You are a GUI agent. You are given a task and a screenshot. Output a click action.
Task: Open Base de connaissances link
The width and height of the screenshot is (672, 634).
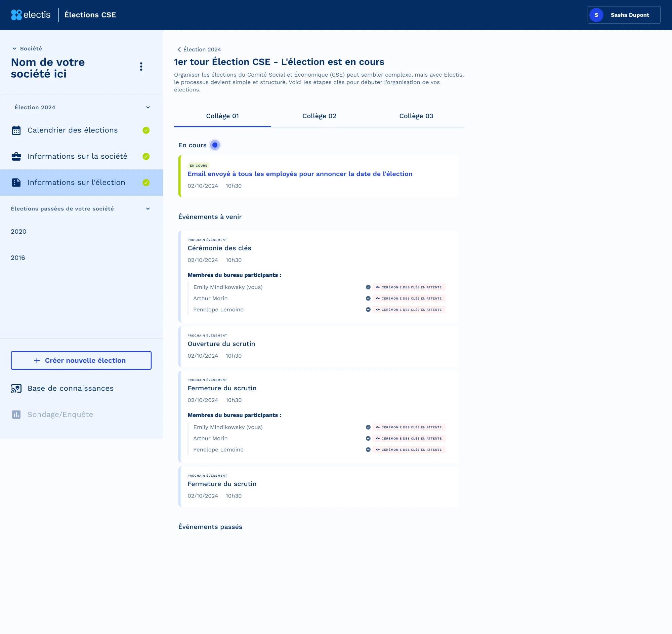tap(71, 388)
